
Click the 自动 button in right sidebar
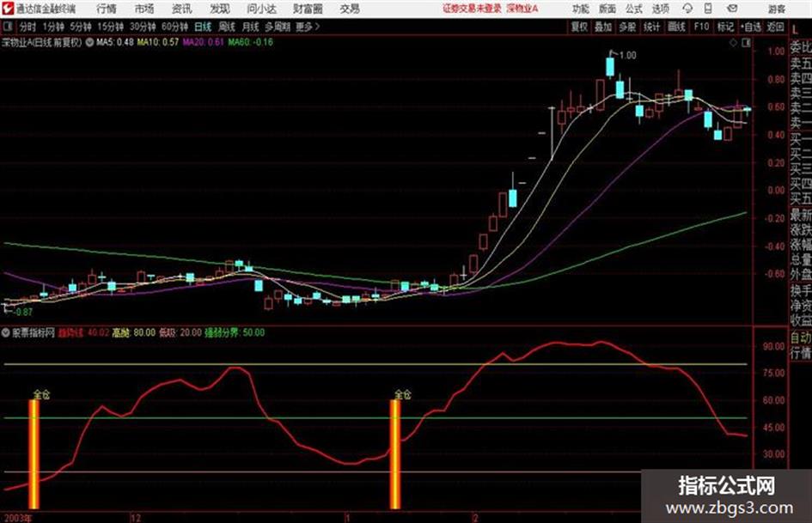pyautogui.click(x=801, y=338)
